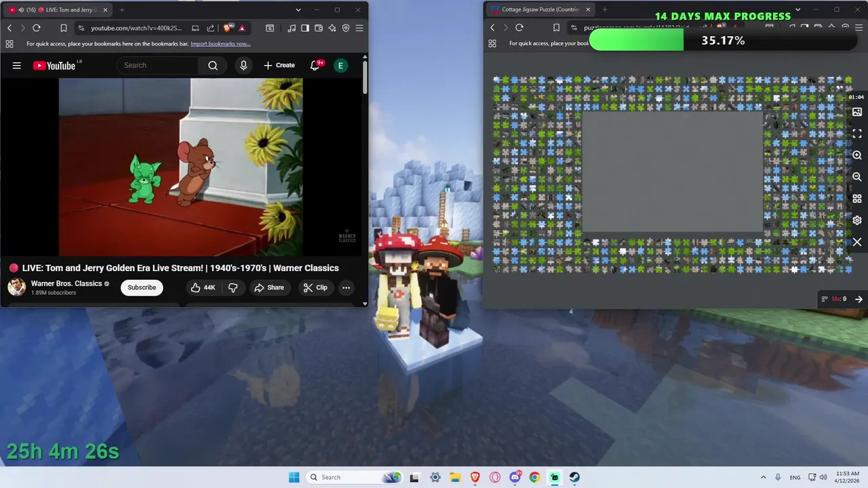The height and width of the screenshot is (488, 868).
Task: Open Brave Wallet icon in YouTube window
Action: click(x=319, y=28)
